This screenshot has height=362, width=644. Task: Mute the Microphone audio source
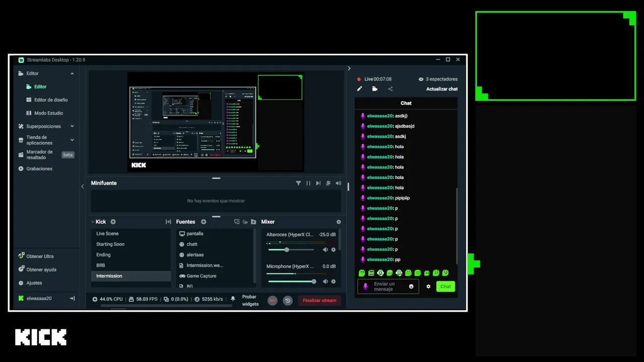point(325,282)
